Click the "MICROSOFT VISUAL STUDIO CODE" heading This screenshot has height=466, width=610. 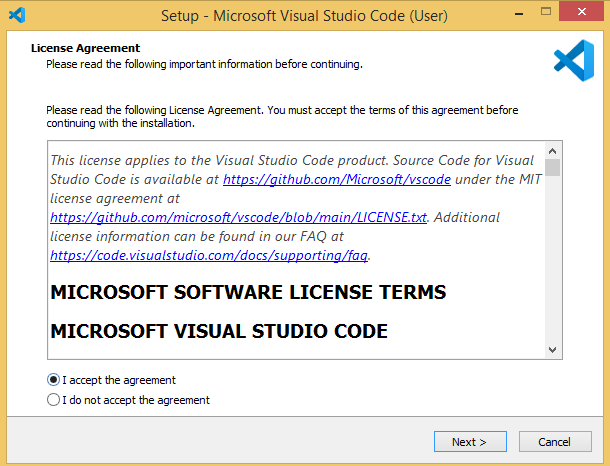tap(219, 331)
